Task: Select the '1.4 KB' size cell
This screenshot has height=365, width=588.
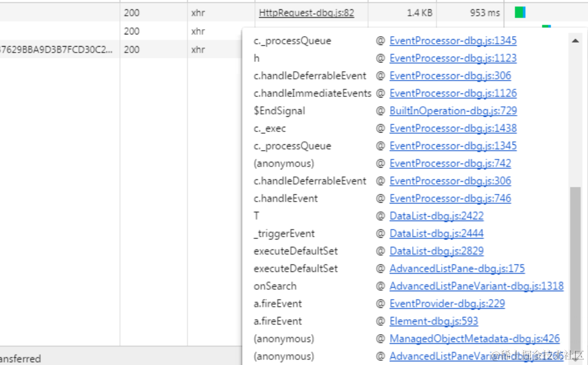Action: point(420,13)
